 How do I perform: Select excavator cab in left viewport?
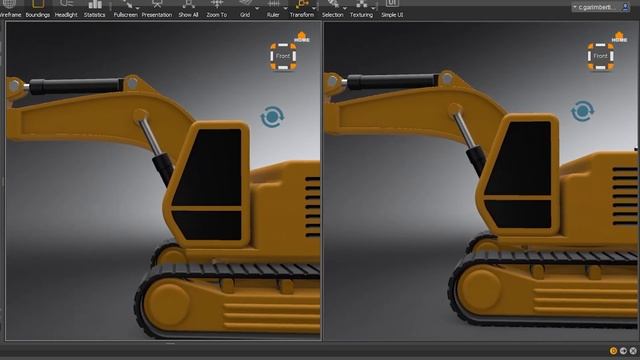tap(207, 184)
